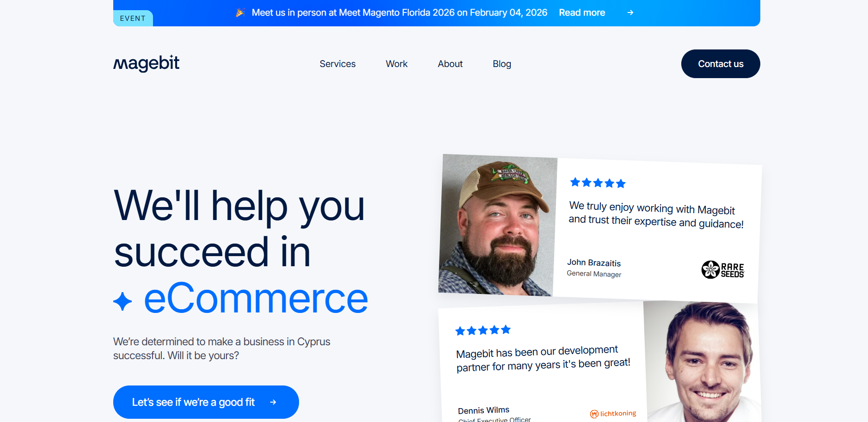Click the Rare Seeds logo on the testimonial
The height and width of the screenshot is (422, 868).
(722, 269)
